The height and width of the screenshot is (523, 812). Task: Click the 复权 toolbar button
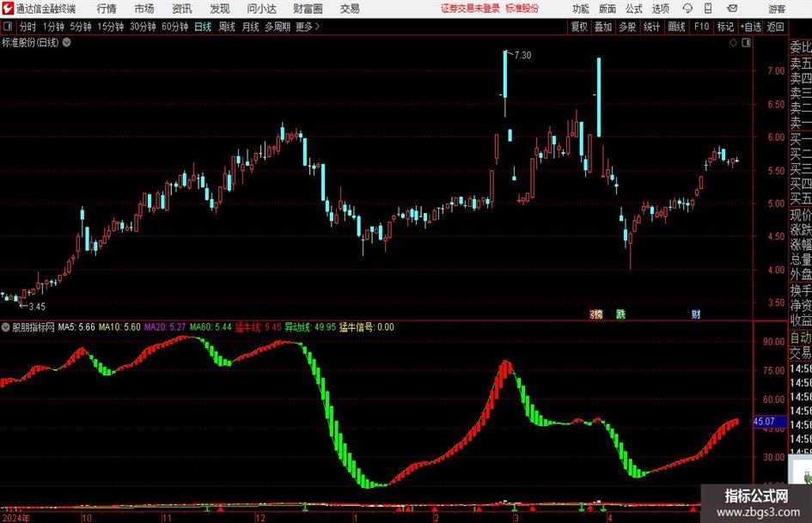click(x=579, y=27)
